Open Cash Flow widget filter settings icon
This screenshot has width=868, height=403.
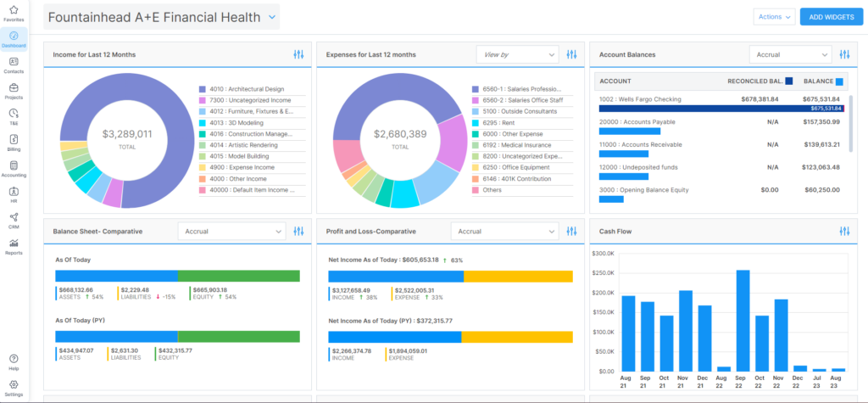[x=844, y=231]
